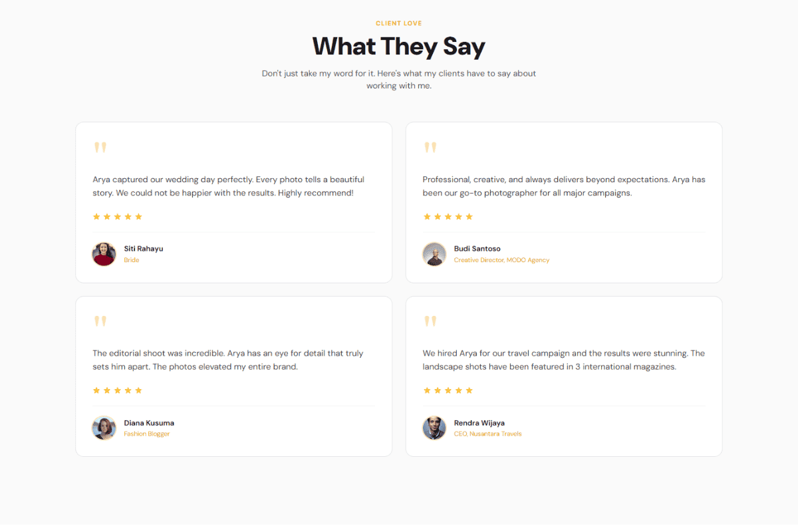This screenshot has width=798, height=532.
Task: Select the name Rendra Wijaya
Action: (479, 423)
